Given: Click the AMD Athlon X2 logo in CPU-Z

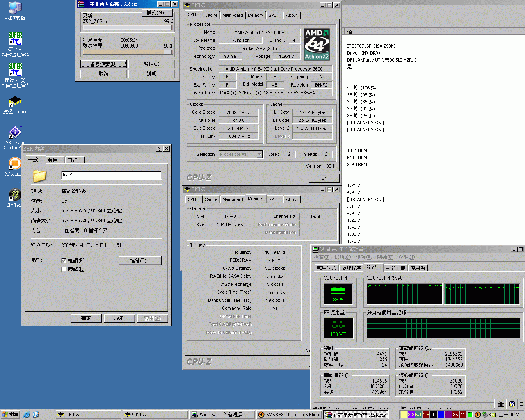Looking at the screenshot, I should click(317, 44).
